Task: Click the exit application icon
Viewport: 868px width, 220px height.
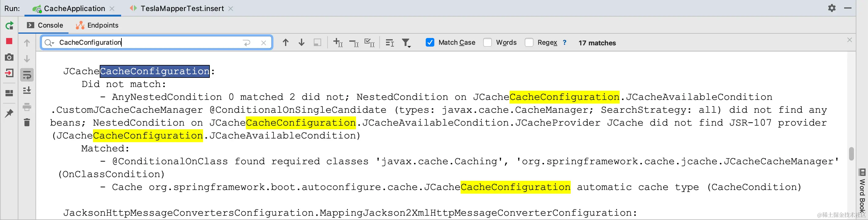Action: click(9, 73)
